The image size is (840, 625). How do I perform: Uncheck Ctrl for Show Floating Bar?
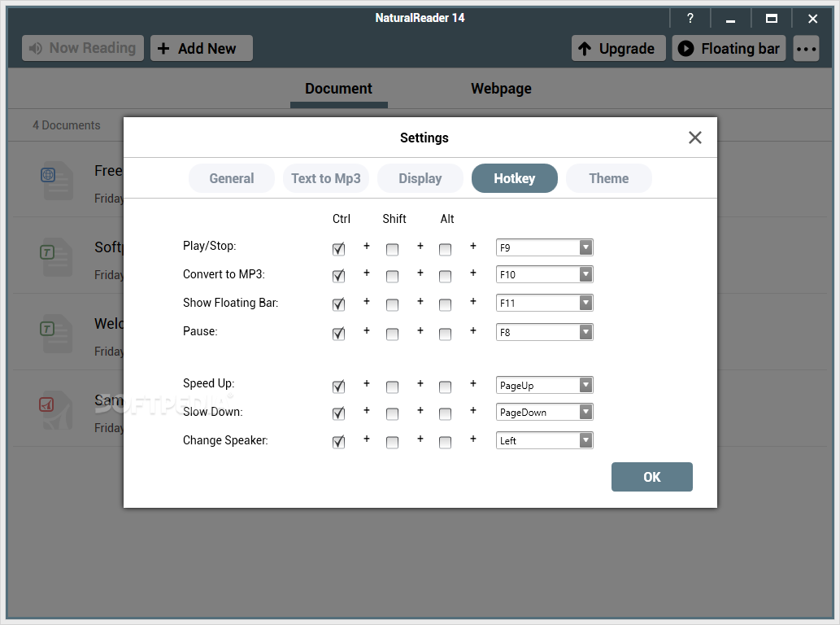point(338,304)
